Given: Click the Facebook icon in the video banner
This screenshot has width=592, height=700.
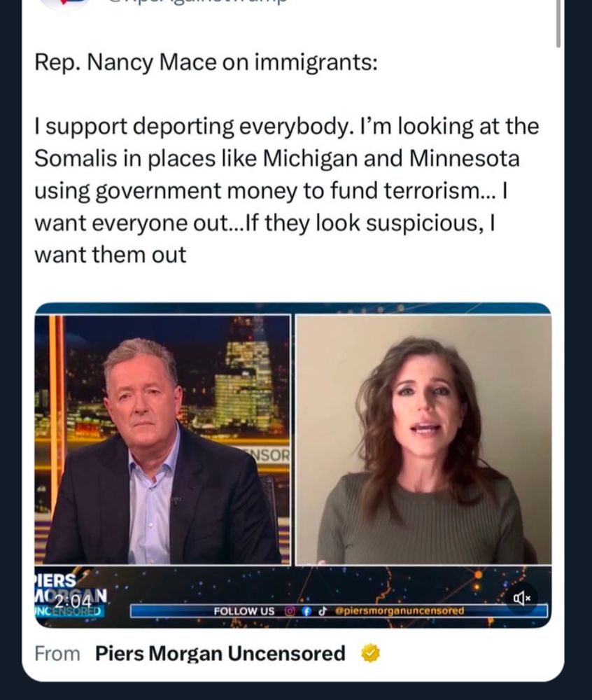Looking at the screenshot, I should [x=306, y=610].
